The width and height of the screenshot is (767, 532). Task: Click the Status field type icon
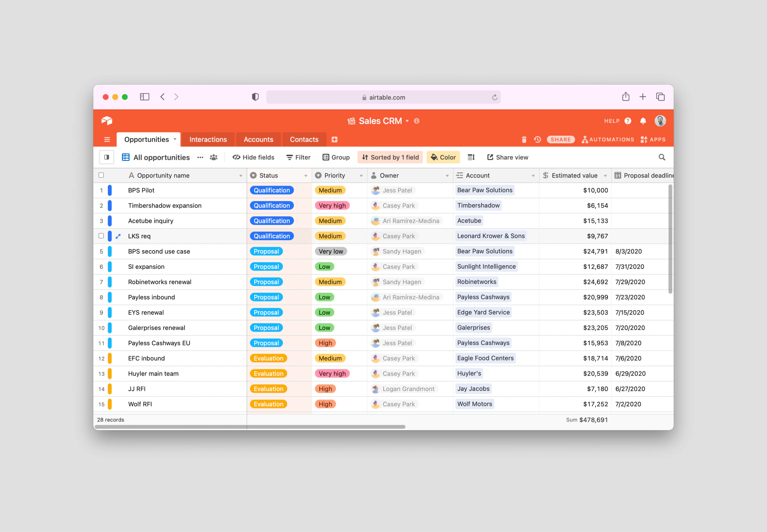[253, 175]
